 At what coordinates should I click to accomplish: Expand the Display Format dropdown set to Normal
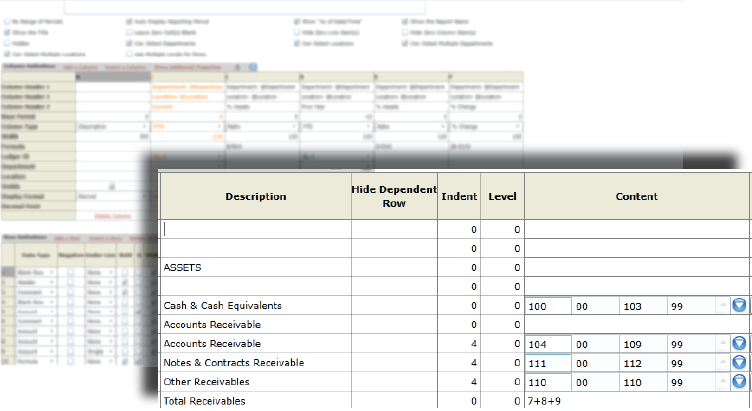tap(112, 196)
